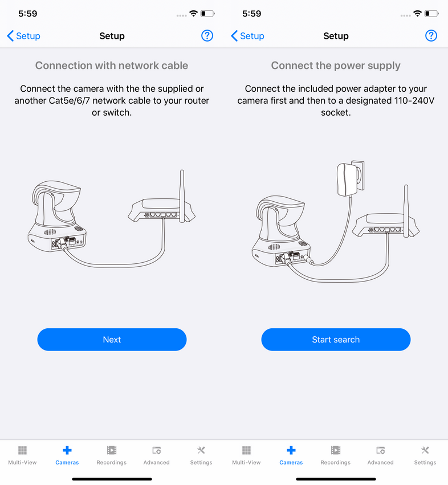Open Multi-View tab on right screen
This screenshot has width=448, height=485.
pos(246,455)
